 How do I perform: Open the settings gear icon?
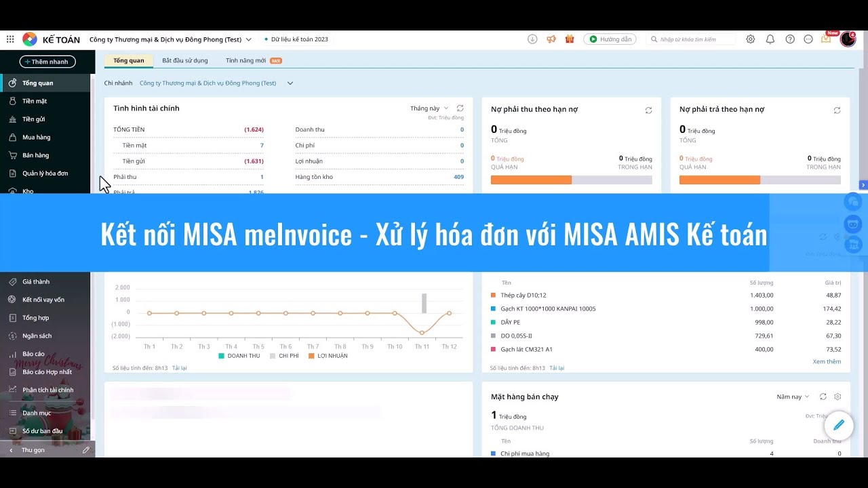pyautogui.click(x=751, y=39)
